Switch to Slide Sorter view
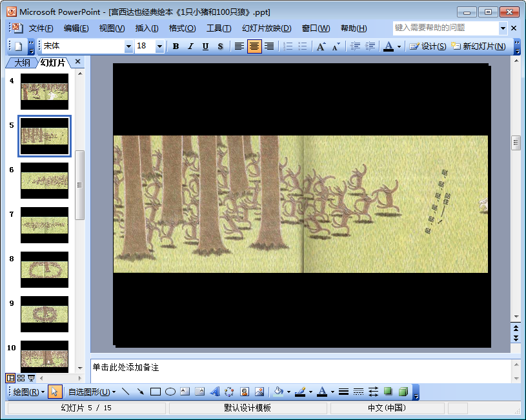Image resolution: width=526 pixels, height=420 pixels. pos(21,378)
